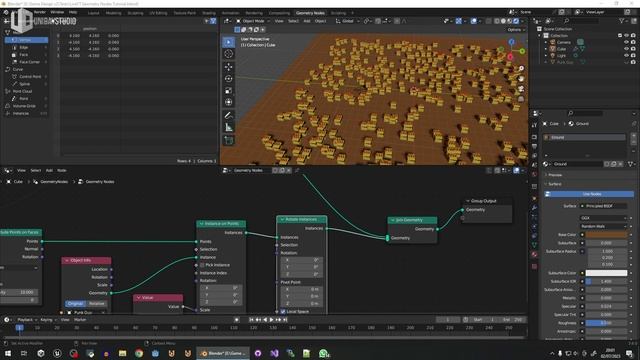Open the Add menu in the node editor

tap(49, 170)
